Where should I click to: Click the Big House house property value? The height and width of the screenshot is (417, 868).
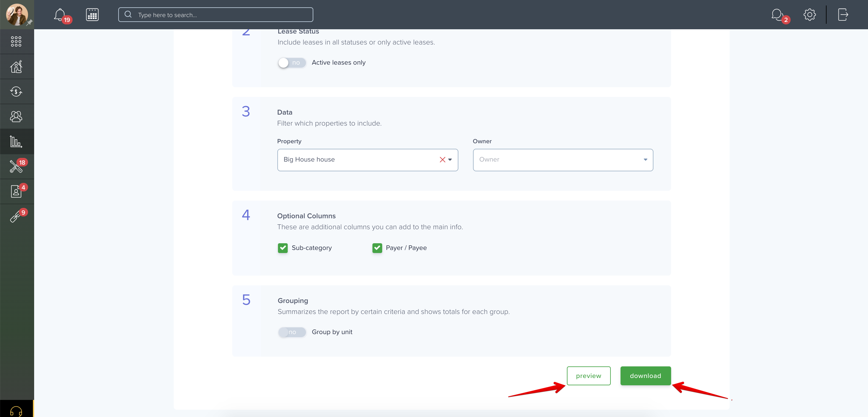[x=309, y=159]
